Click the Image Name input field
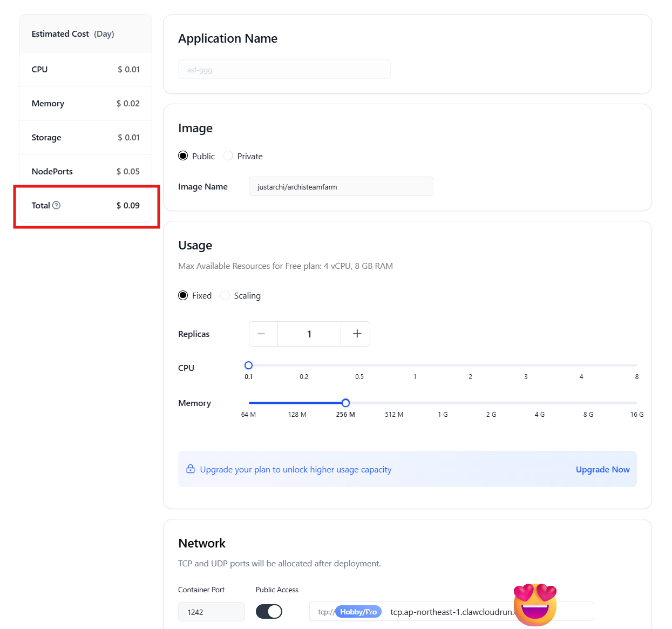Image resolution: width=672 pixels, height=629 pixels. click(x=341, y=187)
